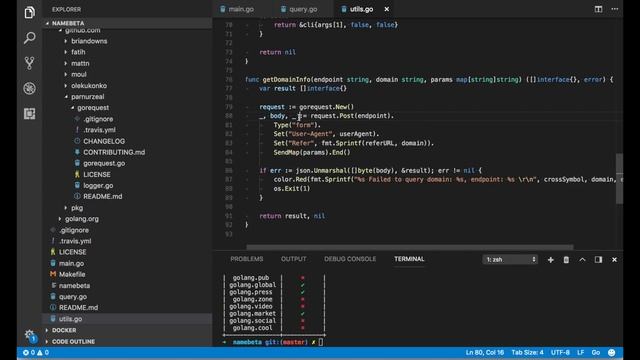This screenshot has height=360, width=640.
Task: Open the OUTPUT panel tab
Action: (293, 259)
